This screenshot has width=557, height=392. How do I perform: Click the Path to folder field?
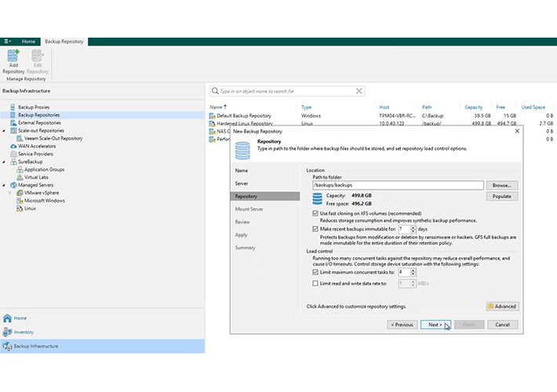coord(398,185)
